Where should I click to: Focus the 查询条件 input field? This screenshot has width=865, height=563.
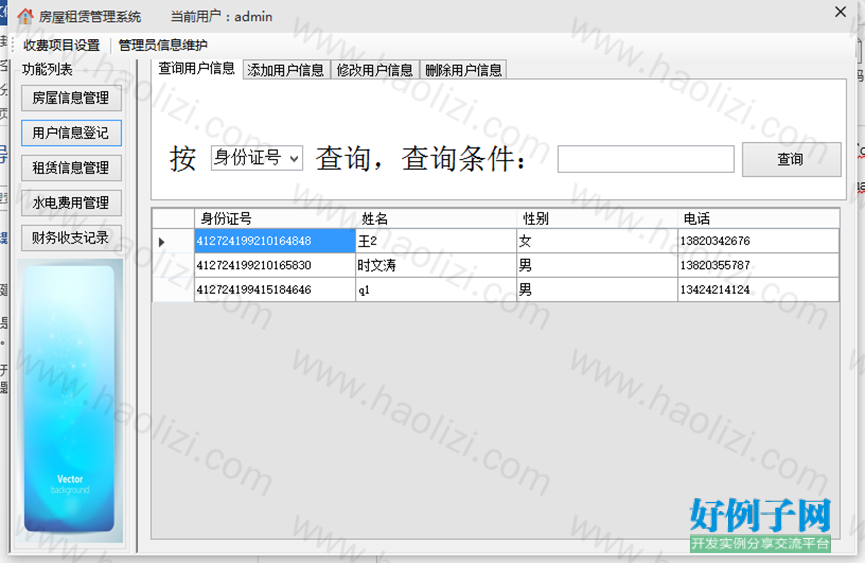pos(645,159)
